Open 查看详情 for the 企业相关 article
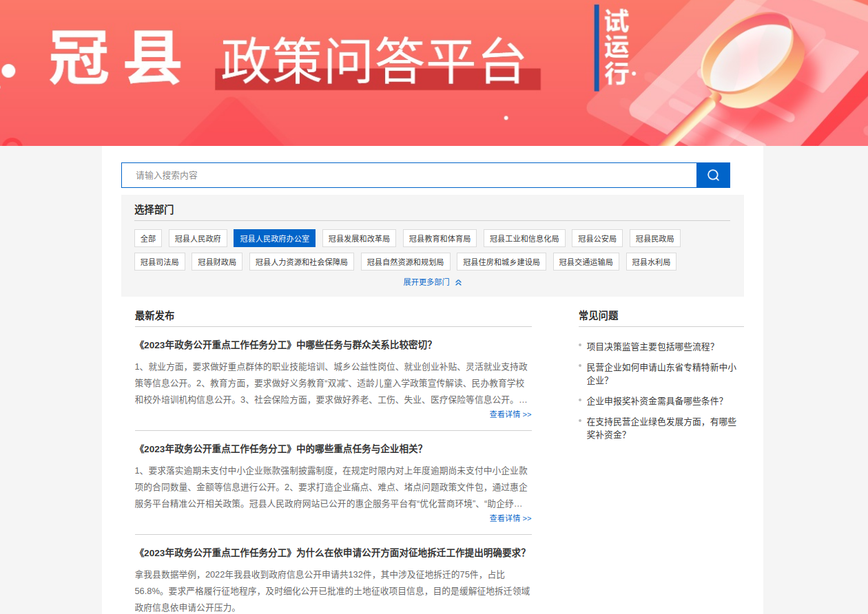The width and height of the screenshot is (868, 614). (510, 518)
